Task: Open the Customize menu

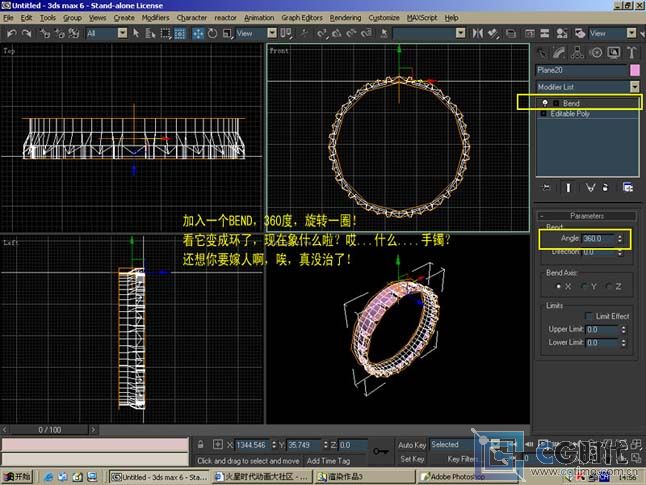Action: (384, 18)
